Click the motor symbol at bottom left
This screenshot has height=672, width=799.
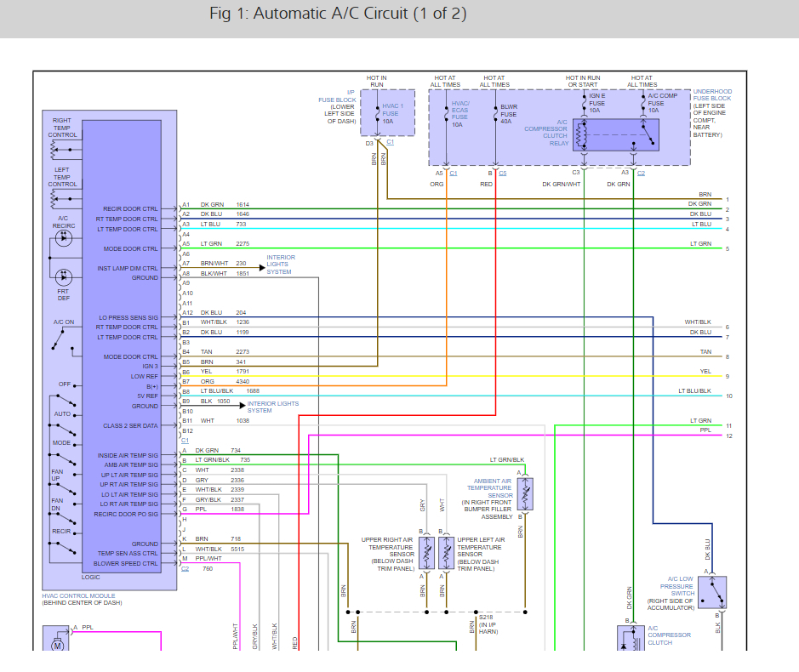[x=58, y=645]
